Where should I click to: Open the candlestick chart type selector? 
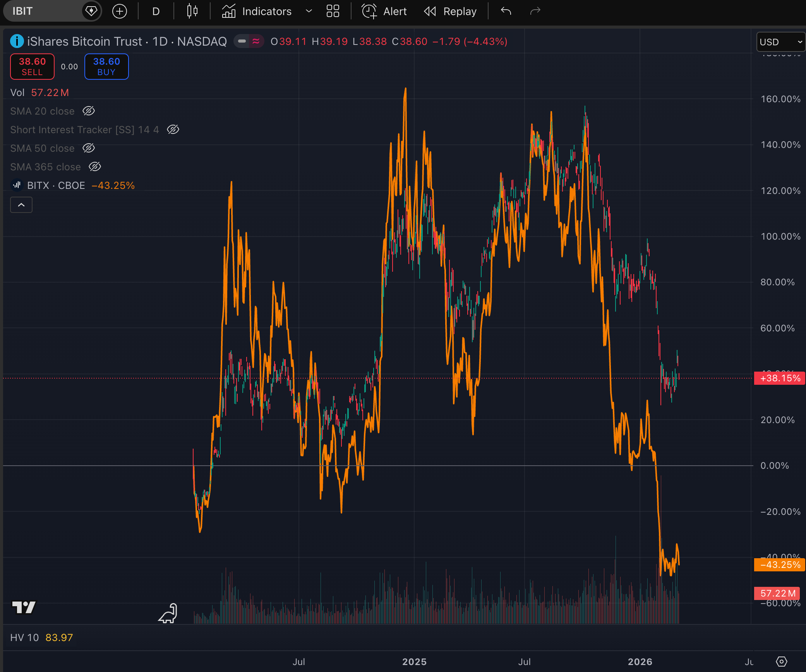192,11
